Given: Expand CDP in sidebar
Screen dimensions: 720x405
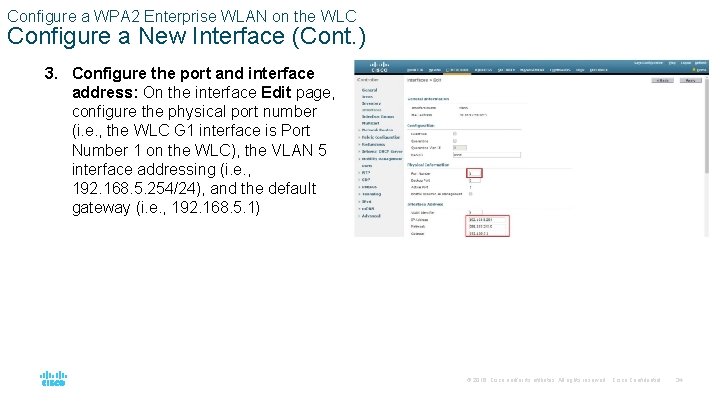Looking at the screenshot, I should (x=366, y=180).
